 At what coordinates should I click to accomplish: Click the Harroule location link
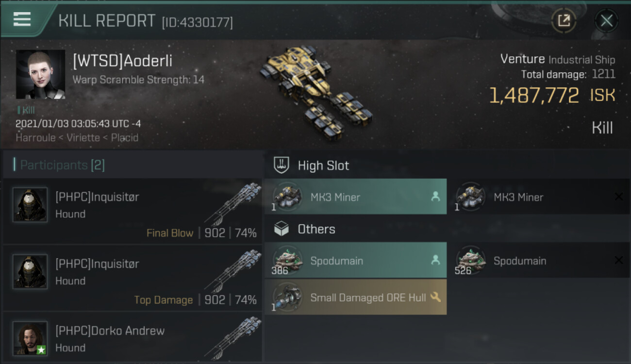click(36, 138)
